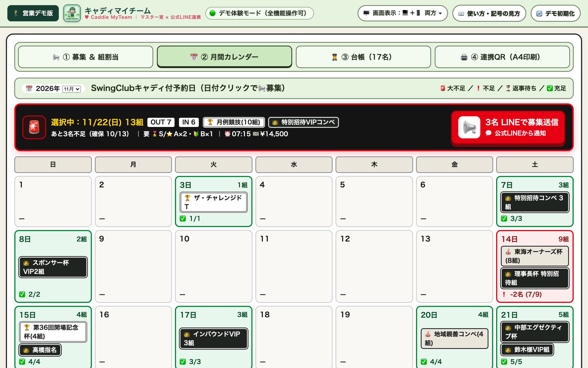The image size is (588, 368).
Task: Click the crown icon on 特別招待VIPコンペ tag
Action: pos(275,122)
